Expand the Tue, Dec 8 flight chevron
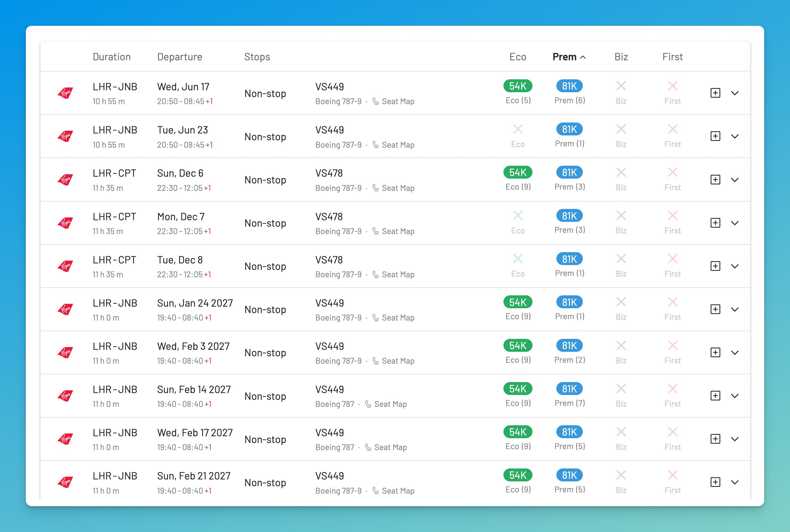The height and width of the screenshot is (532, 790). tap(735, 266)
